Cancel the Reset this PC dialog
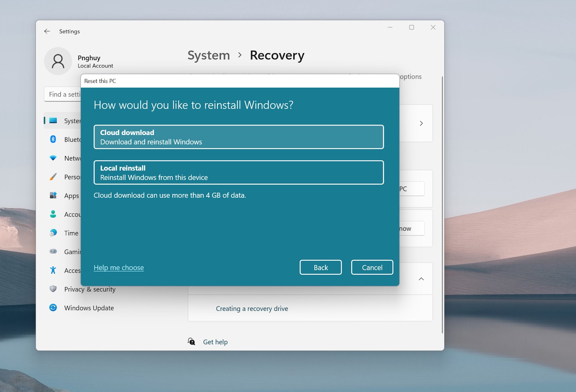This screenshot has width=576, height=392. pyautogui.click(x=372, y=267)
